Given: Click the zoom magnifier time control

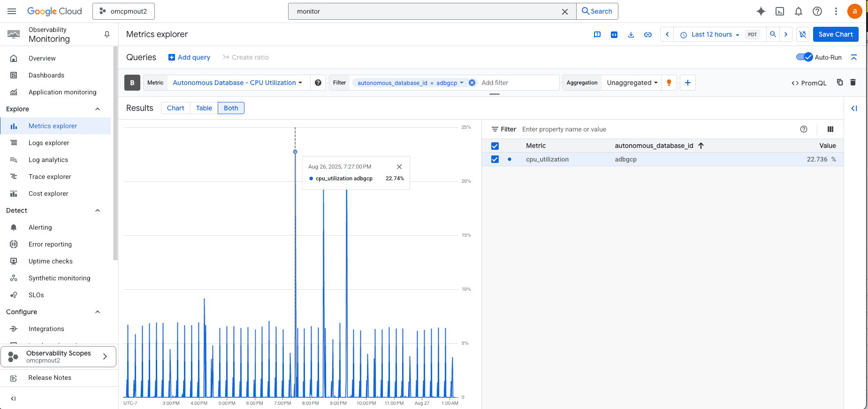Looking at the screenshot, I should click(773, 34).
